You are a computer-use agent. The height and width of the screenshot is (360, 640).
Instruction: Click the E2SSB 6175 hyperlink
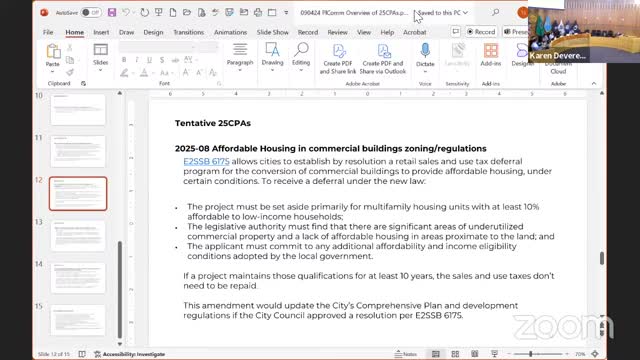pos(206,161)
